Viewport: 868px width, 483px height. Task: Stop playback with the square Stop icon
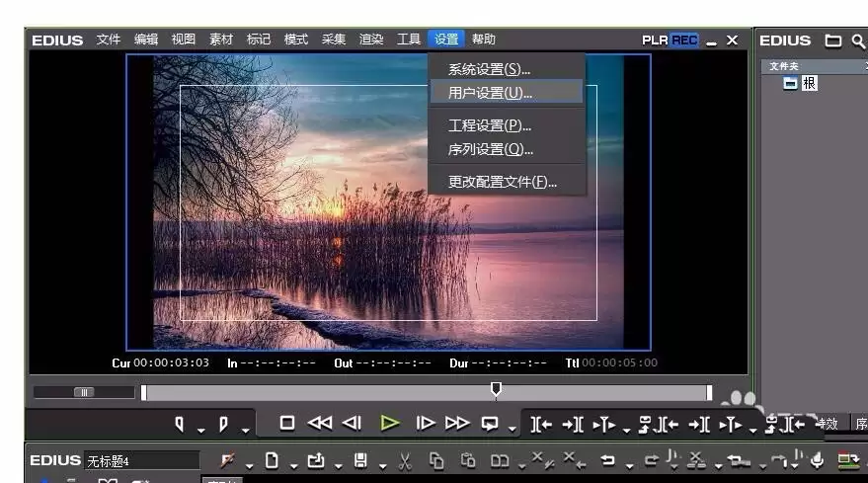pos(286,423)
